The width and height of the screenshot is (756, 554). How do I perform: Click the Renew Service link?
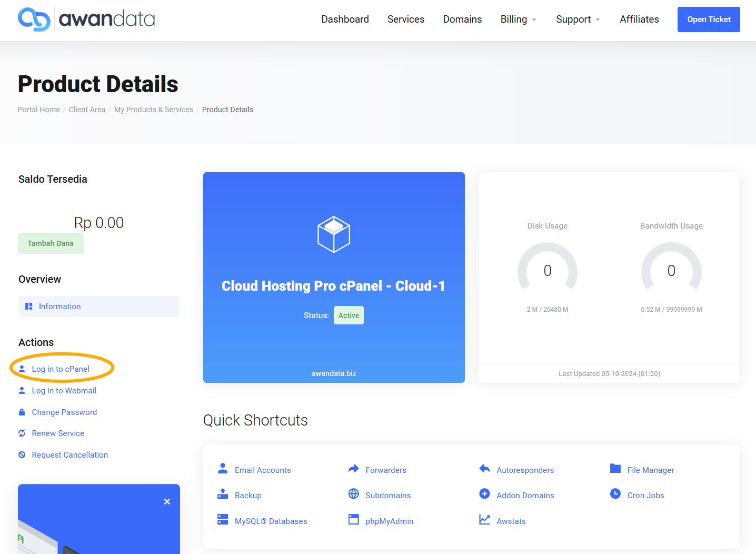pos(58,433)
